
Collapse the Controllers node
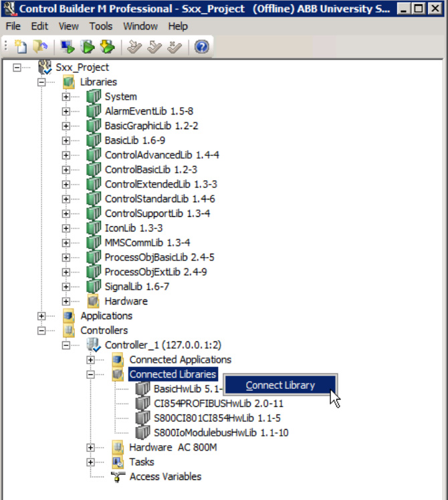pos(41,331)
